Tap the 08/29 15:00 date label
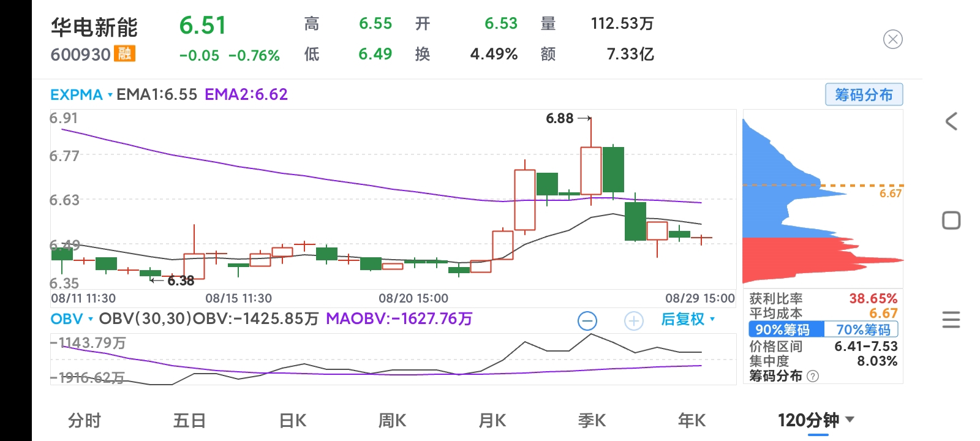This screenshot has width=980, height=441. [x=700, y=298]
